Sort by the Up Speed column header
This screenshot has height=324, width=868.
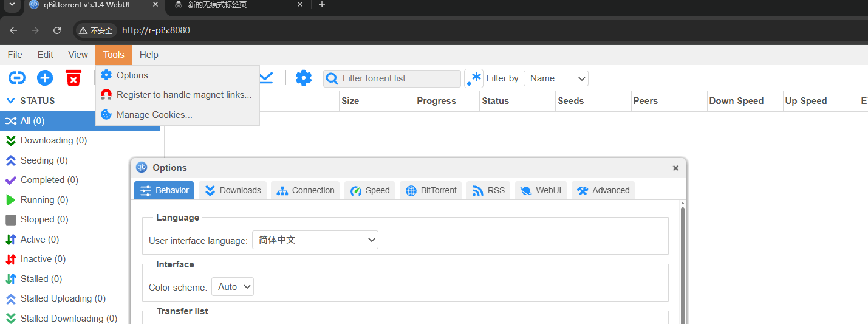821,101
